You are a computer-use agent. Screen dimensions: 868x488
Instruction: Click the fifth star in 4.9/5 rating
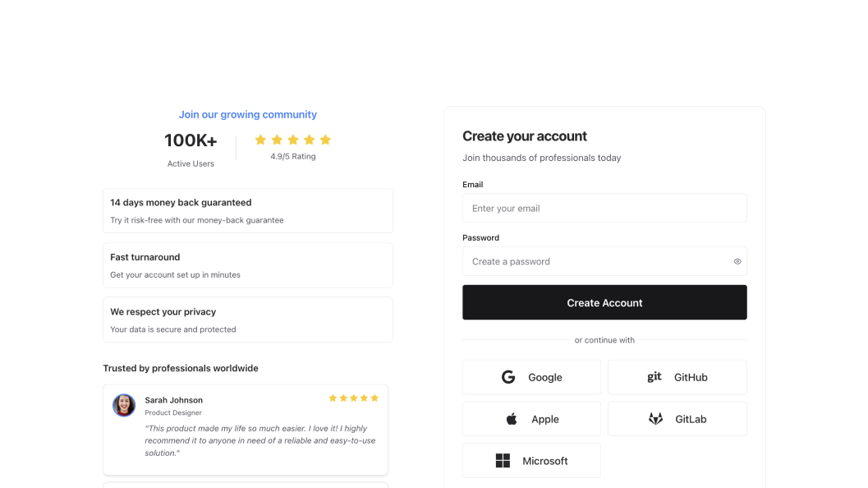pyautogui.click(x=325, y=140)
